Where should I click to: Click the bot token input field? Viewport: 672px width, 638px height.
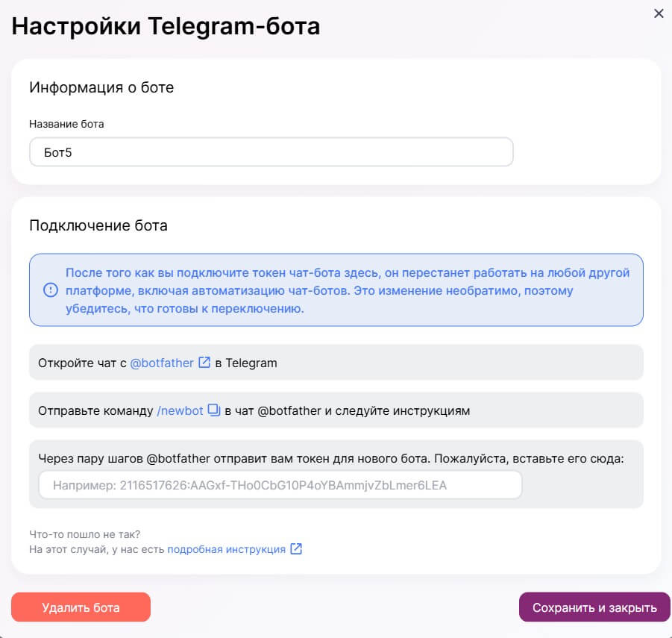[280, 485]
